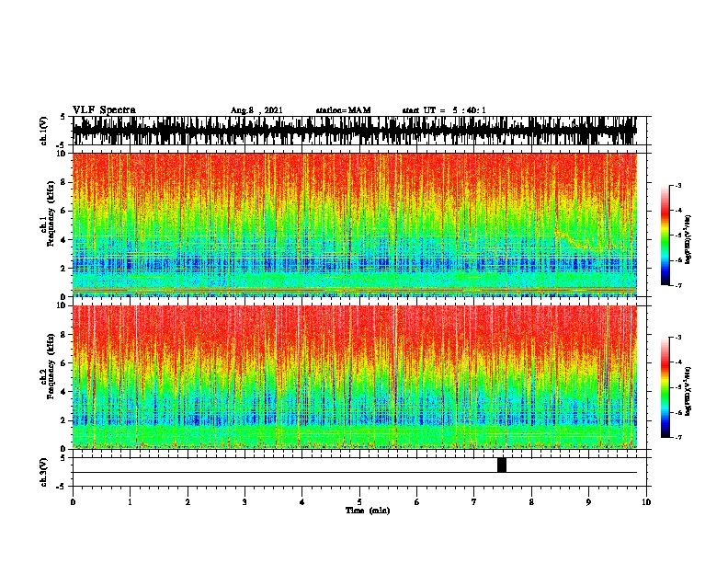Click the "-3" label on ch.2 color bar

tap(678, 338)
